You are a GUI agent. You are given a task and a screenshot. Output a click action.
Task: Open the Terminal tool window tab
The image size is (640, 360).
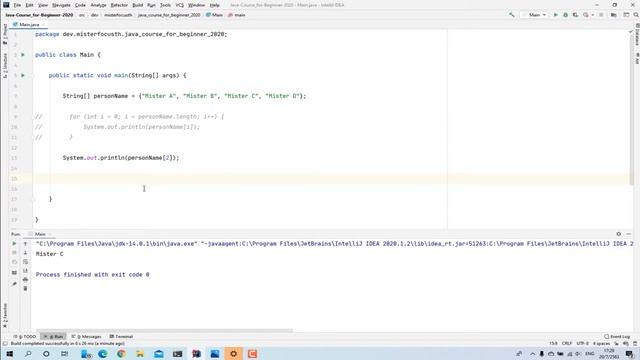point(121,336)
